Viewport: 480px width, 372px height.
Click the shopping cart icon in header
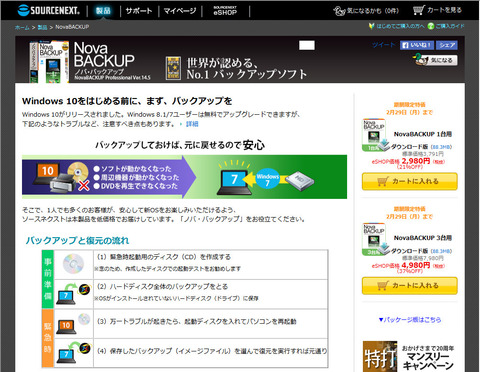click(419, 10)
